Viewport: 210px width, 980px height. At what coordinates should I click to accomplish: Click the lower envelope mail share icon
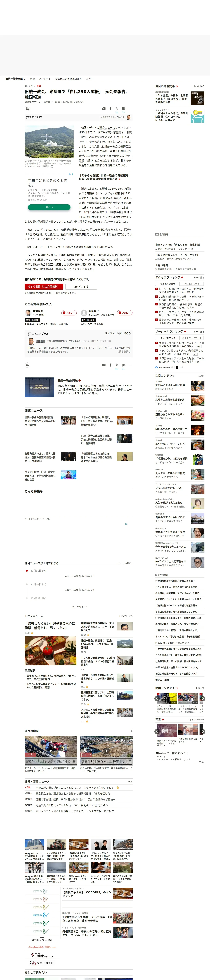tap(104, 365)
